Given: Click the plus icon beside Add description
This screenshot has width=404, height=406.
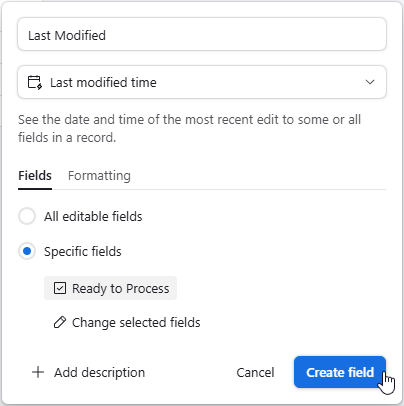Looking at the screenshot, I should (x=38, y=372).
